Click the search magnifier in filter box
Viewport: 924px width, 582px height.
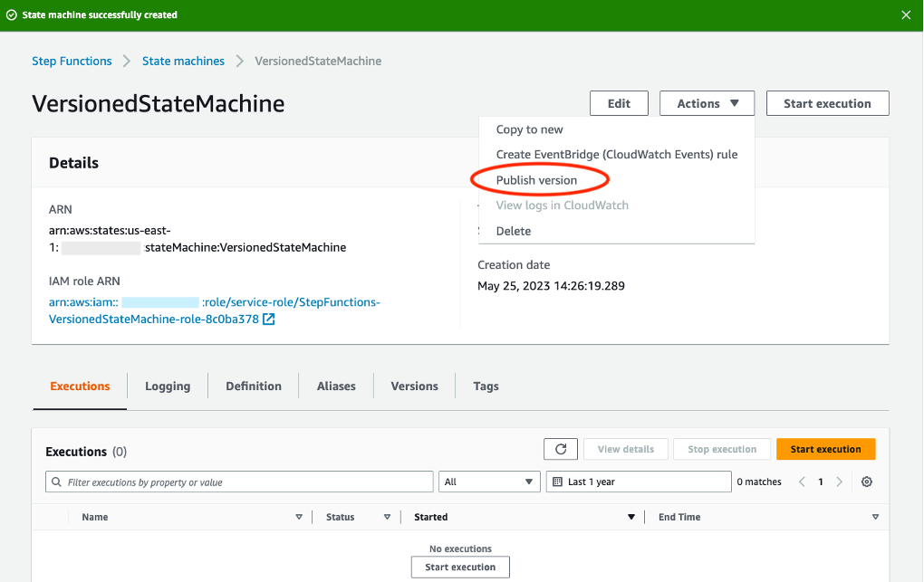point(56,482)
